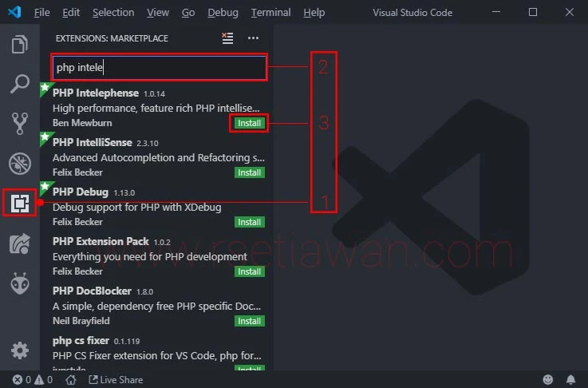Open the View menu

tap(158, 13)
